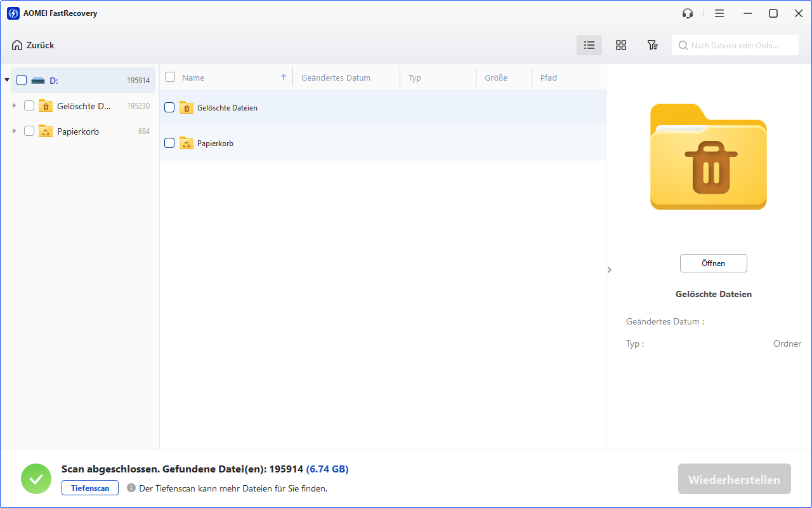Check the Papierkorb row checkbox in list
Screen dimensions: 812x508
click(169, 143)
